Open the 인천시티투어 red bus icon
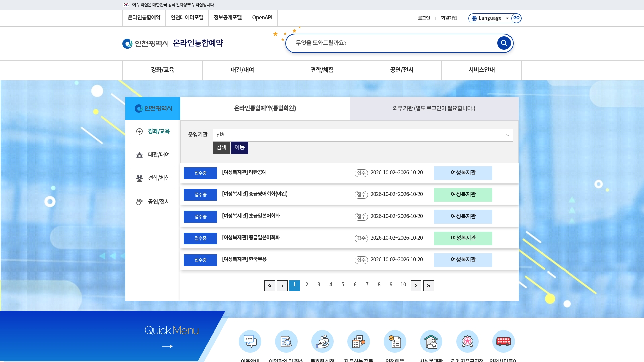 pyautogui.click(x=503, y=342)
